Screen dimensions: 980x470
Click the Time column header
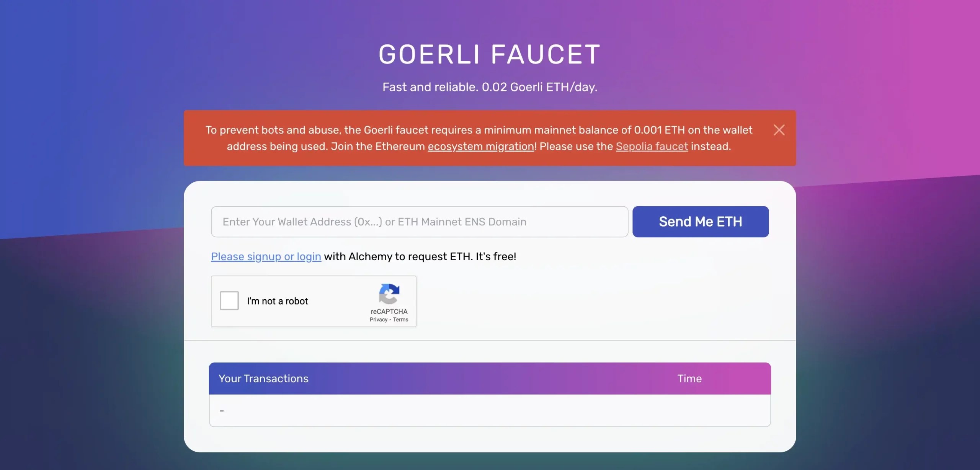coord(689,378)
